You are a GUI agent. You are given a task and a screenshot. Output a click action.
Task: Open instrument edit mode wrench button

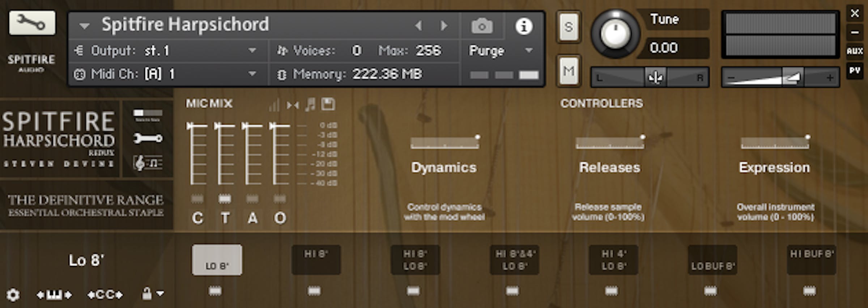(32, 23)
